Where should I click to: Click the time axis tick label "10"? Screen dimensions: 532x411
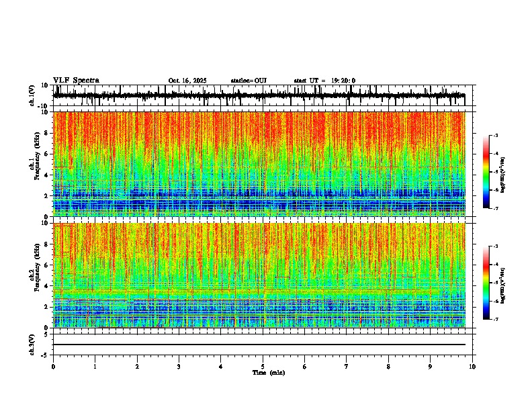472,367
